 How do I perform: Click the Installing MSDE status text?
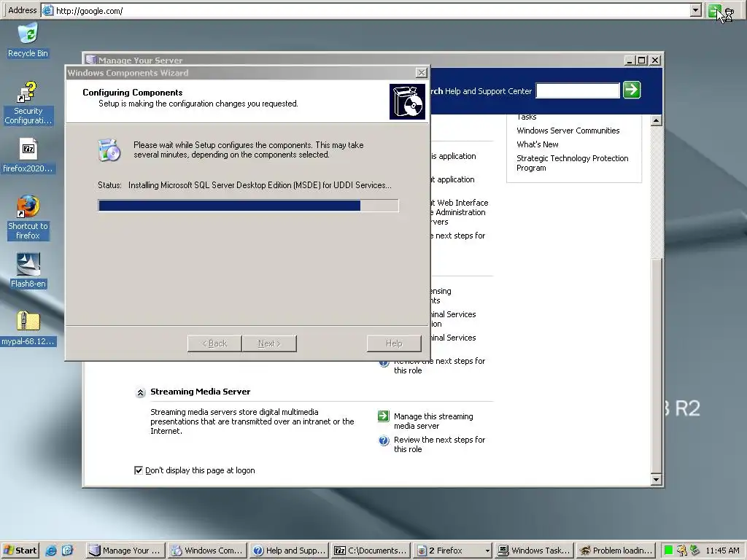[260, 185]
